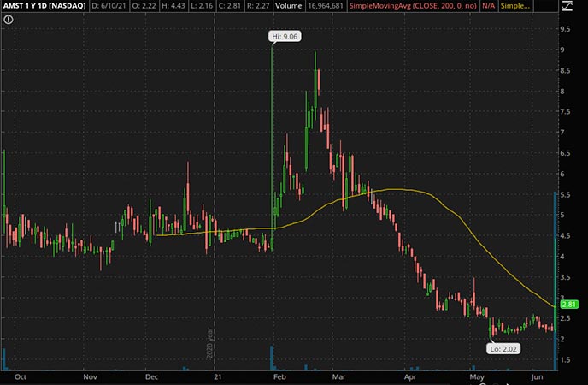Click the Lo: 2.02 price bubble
Screen dimensions: 588x385
502,348
